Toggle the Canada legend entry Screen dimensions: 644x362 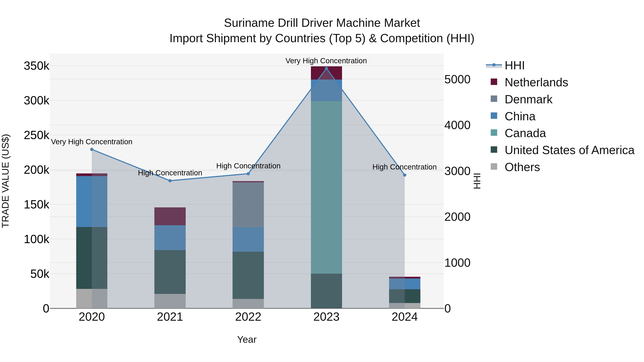(x=518, y=133)
